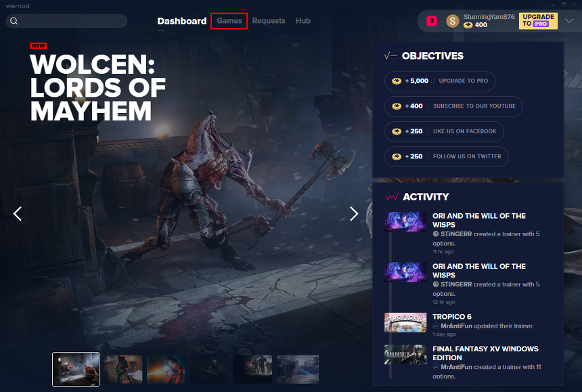
Task: Select the first Wolcen carousel thumbnail
Action: point(76,369)
